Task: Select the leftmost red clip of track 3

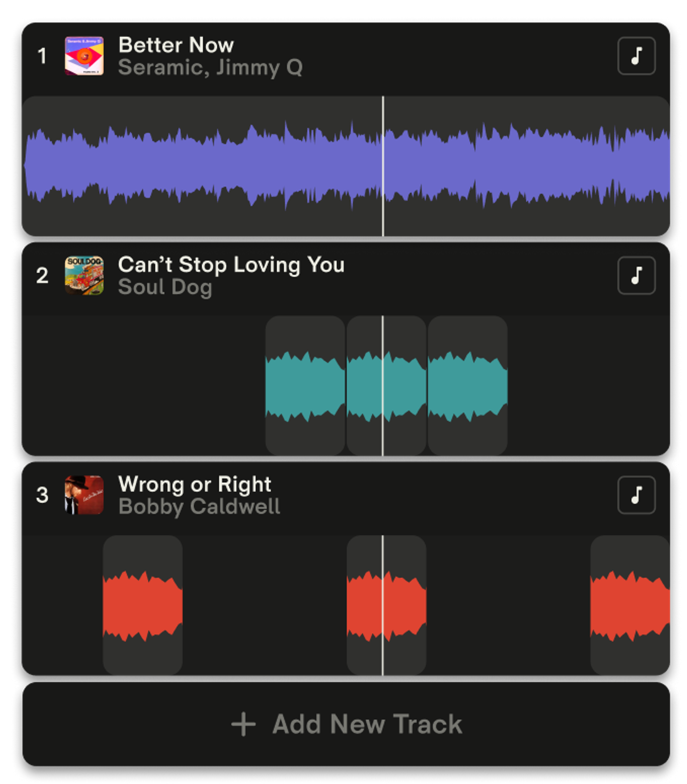Action: [143, 605]
